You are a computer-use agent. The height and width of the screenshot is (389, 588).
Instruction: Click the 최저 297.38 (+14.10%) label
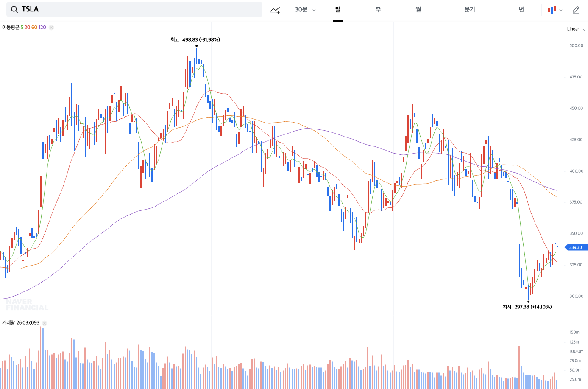(x=527, y=307)
